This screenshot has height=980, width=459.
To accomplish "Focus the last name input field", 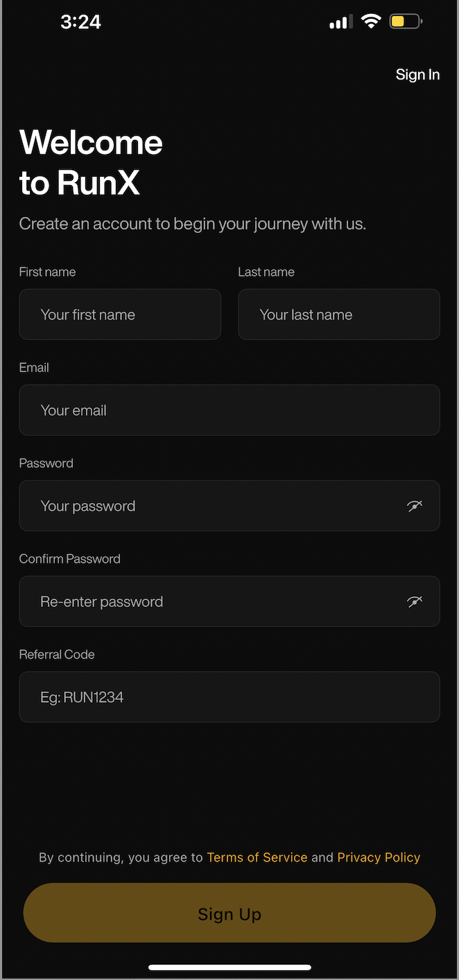I will [338, 315].
